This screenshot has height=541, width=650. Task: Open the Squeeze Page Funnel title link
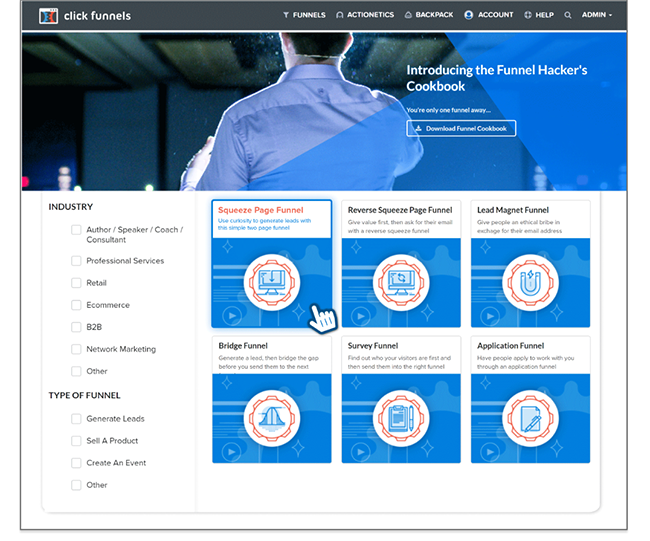(261, 210)
